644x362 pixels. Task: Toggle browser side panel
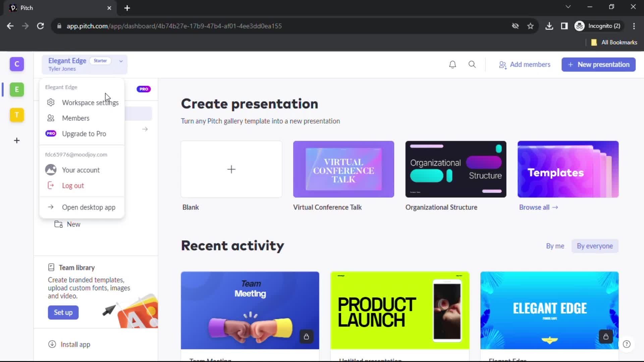point(564,26)
